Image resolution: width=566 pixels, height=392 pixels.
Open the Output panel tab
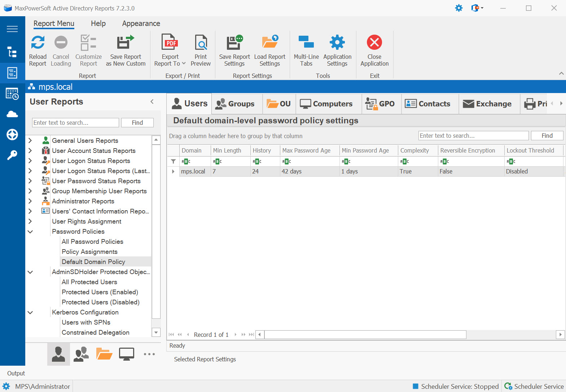[x=16, y=373]
